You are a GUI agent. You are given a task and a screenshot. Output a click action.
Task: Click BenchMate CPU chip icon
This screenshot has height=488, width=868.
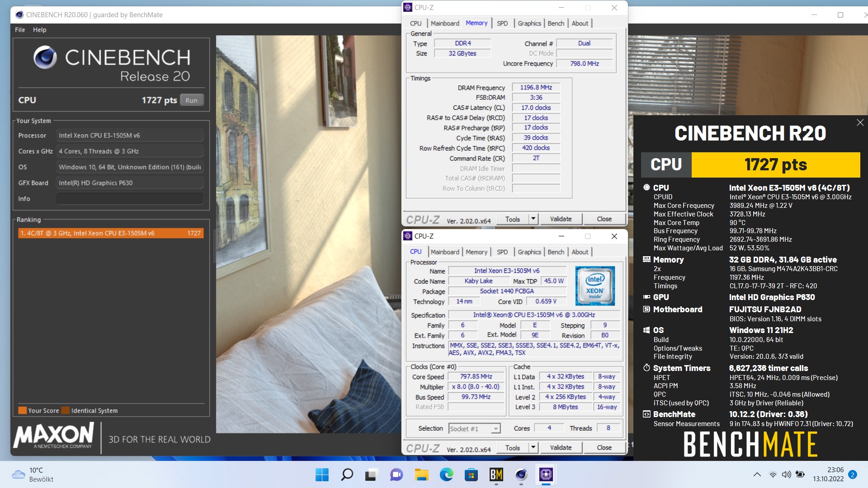point(646,187)
